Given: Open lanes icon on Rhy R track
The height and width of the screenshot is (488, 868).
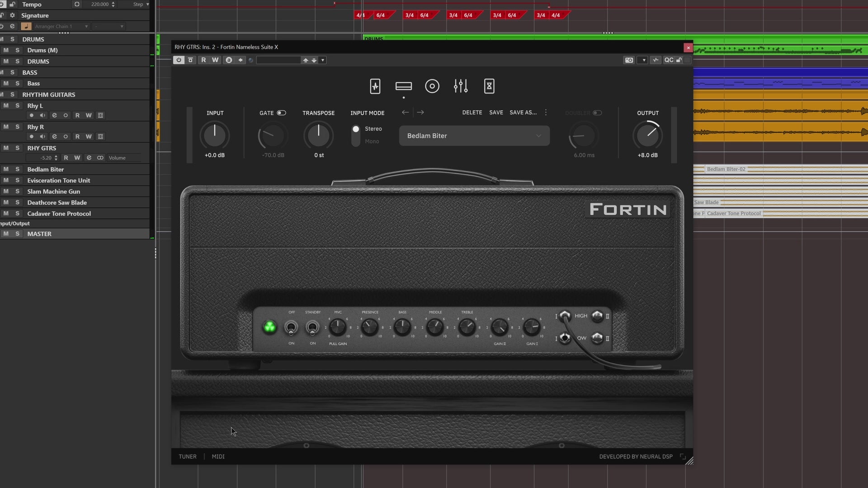Looking at the screenshot, I should [x=100, y=136].
